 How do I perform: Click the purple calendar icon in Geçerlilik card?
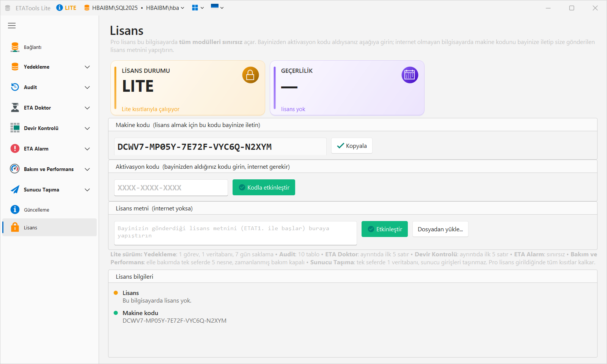tap(410, 75)
